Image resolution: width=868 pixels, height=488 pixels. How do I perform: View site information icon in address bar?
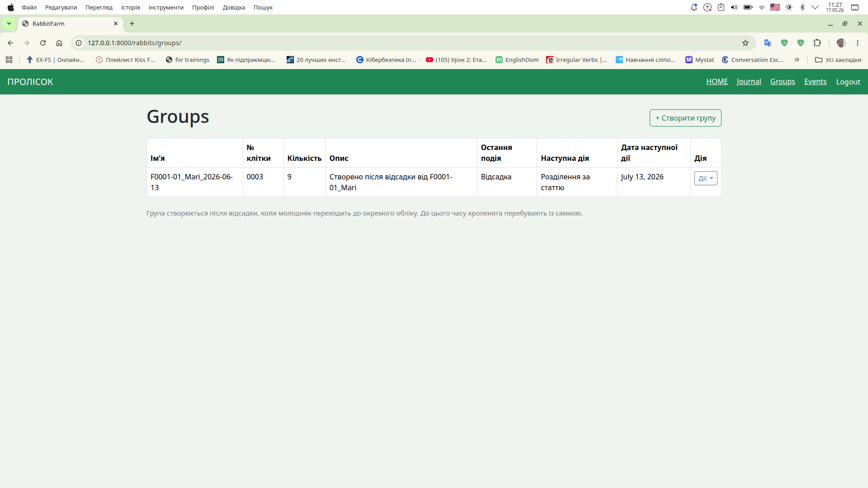click(x=79, y=43)
